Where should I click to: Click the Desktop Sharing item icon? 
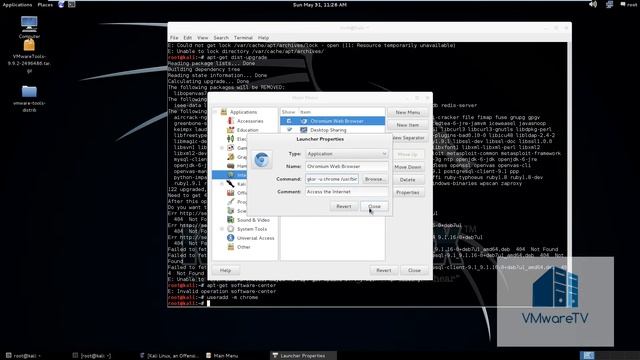[x=304, y=130]
